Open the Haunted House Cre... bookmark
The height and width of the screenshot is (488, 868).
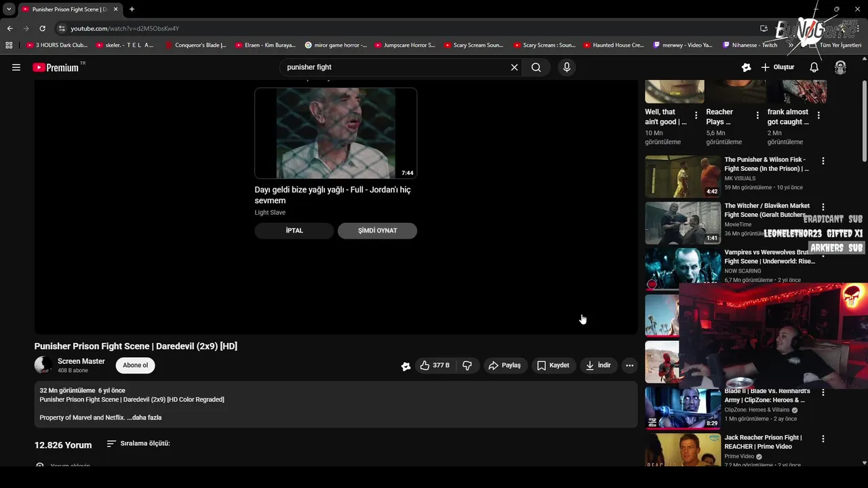click(614, 45)
